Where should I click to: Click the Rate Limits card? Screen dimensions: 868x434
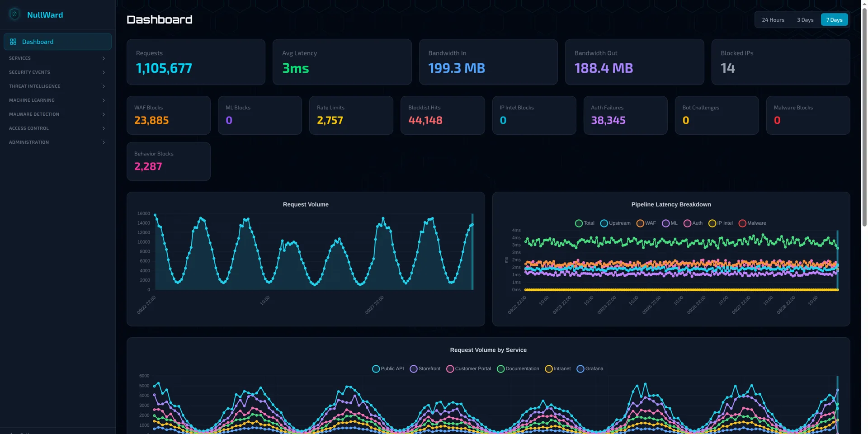click(351, 115)
